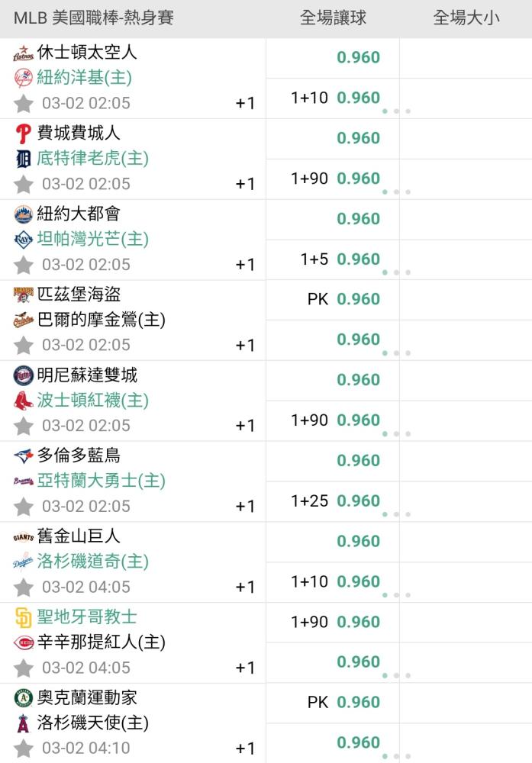The image size is (532, 763).
Task: Tap the New York Mets logo
Action: tap(23, 214)
